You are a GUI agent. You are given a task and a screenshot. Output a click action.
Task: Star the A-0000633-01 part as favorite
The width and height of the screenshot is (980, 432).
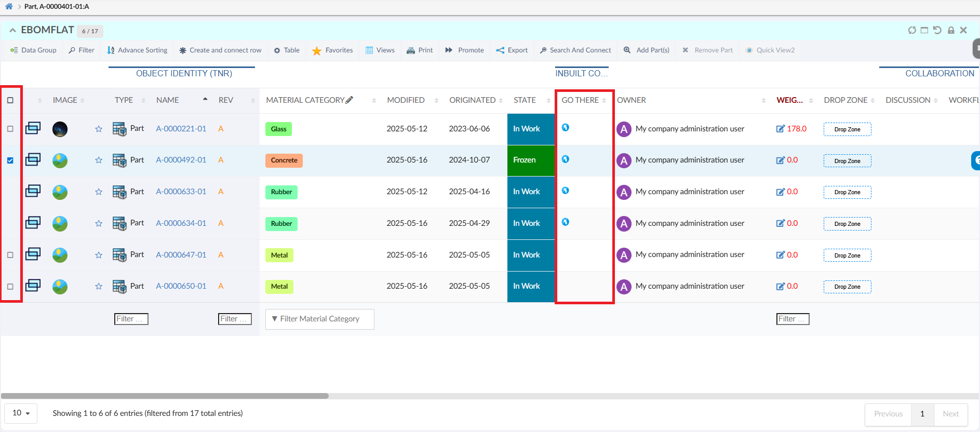[99, 192]
